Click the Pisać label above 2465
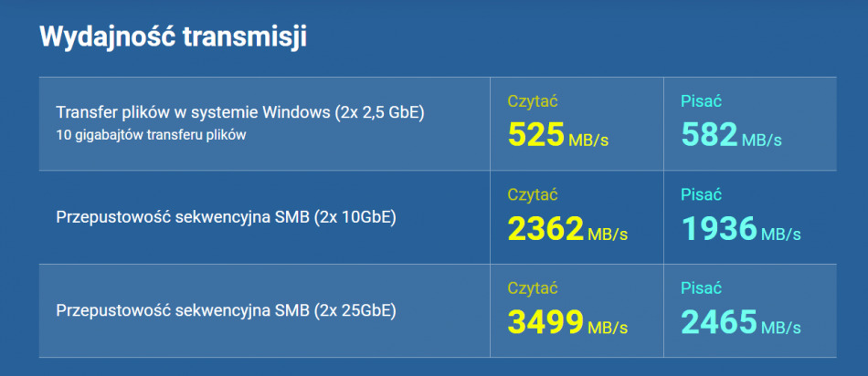Screen dimensions: 868x376 [x=702, y=288]
